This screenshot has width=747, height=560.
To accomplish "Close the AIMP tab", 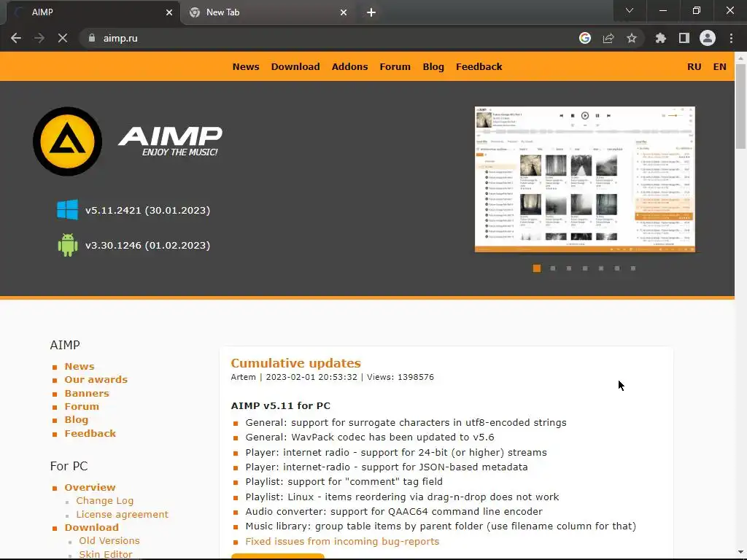I will pyautogui.click(x=169, y=12).
